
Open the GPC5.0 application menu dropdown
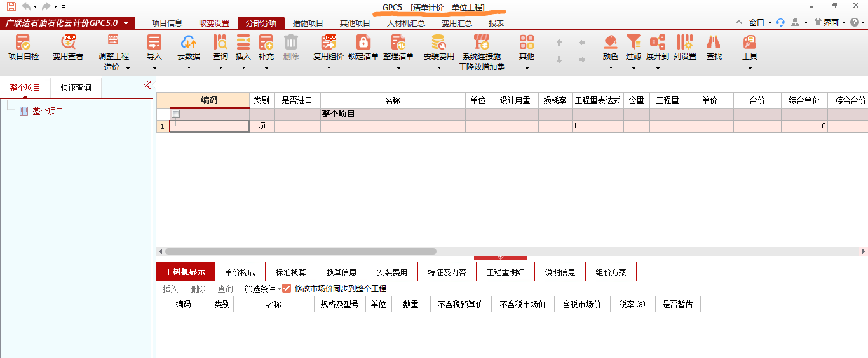click(x=126, y=23)
